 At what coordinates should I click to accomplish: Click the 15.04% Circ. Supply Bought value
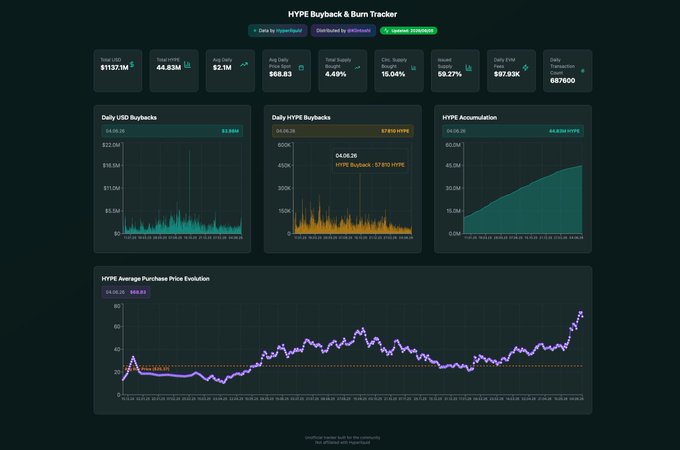[x=393, y=74]
